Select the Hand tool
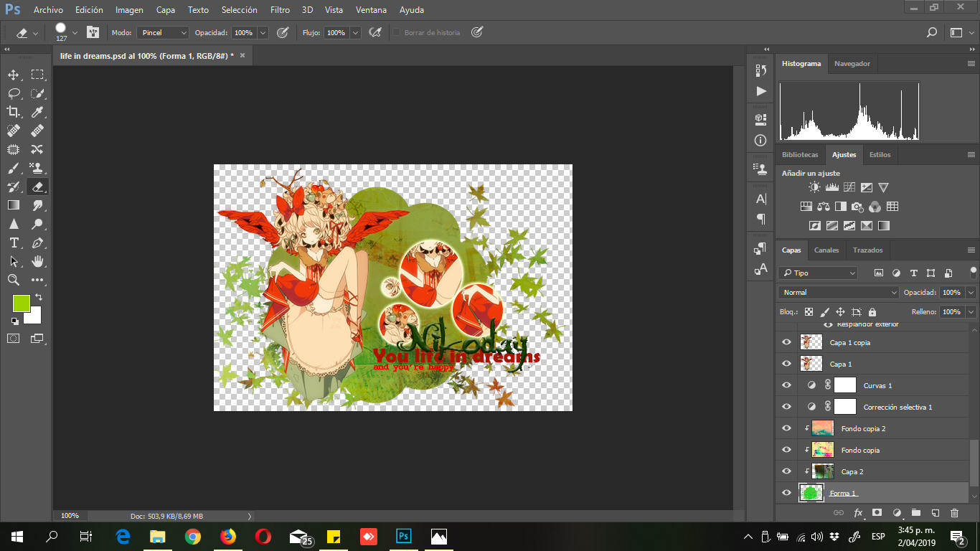The width and height of the screenshot is (980, 551). point(37,261)
